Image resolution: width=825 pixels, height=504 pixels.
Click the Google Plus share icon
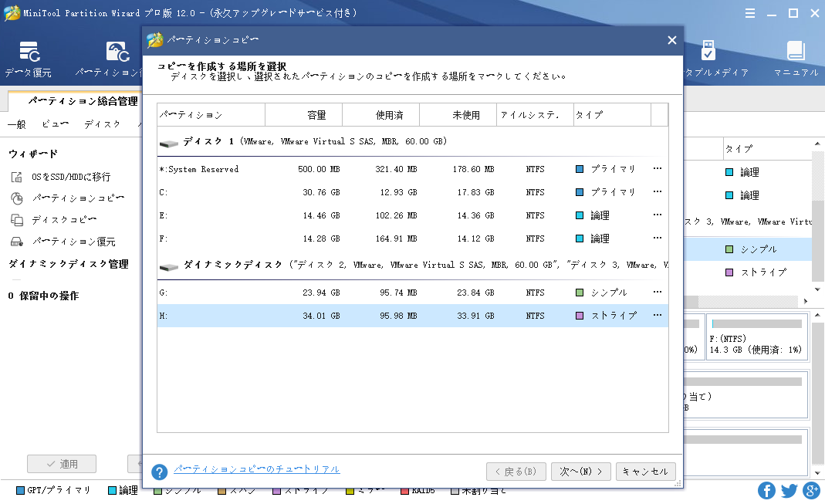[811, 490]
